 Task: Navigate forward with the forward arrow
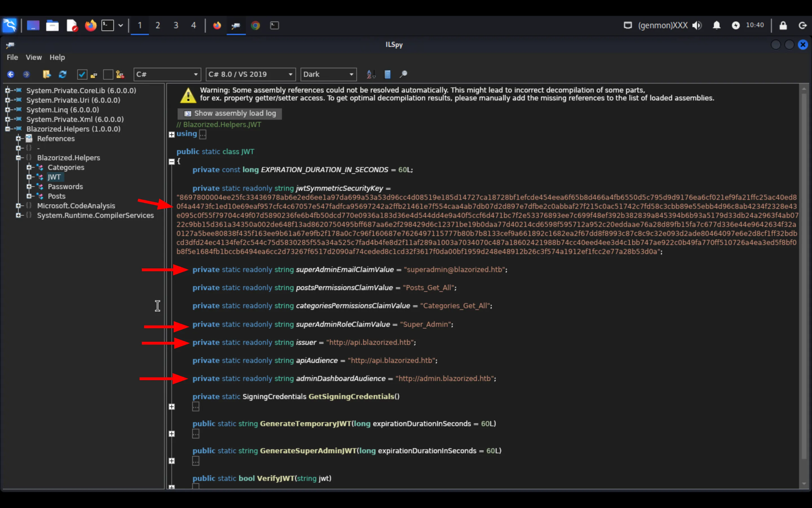26,74
